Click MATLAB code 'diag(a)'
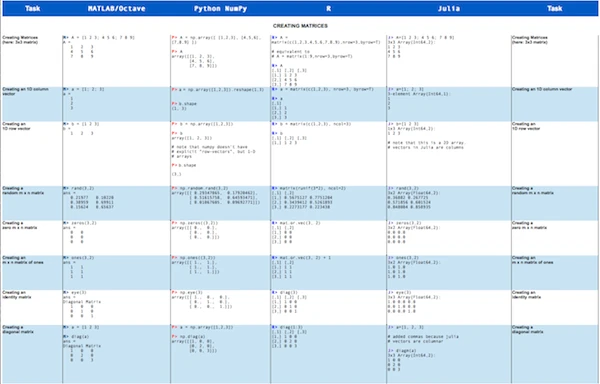The width and height of the screenshot is (600, 384). pos(79,337)
